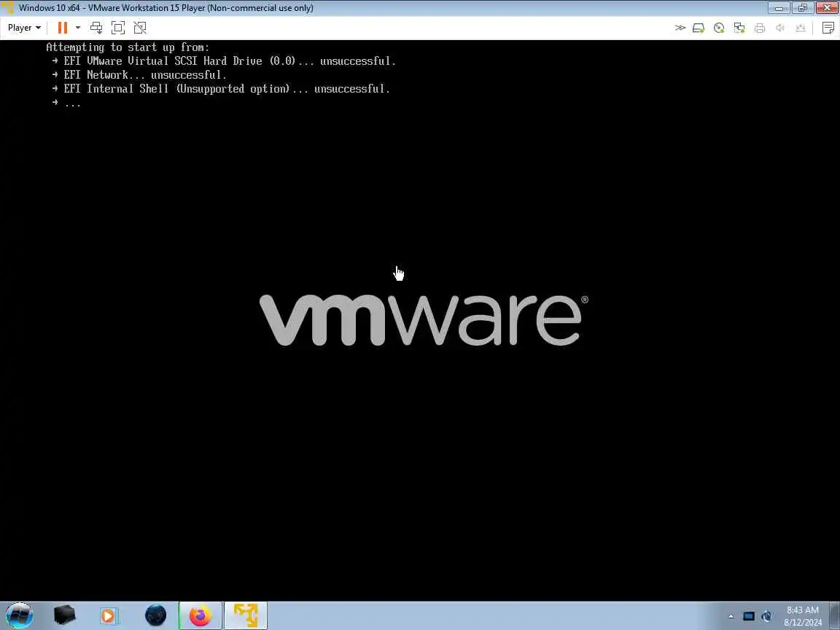The width and height of the screenshot is (840, 630).
Task: Click the network tray icon
Action: [766, 617]
